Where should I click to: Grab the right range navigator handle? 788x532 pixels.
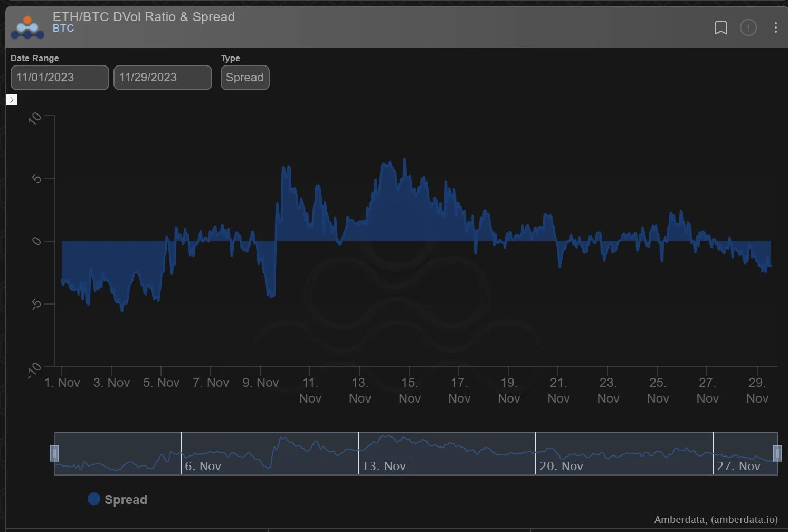tap(777, 453)
